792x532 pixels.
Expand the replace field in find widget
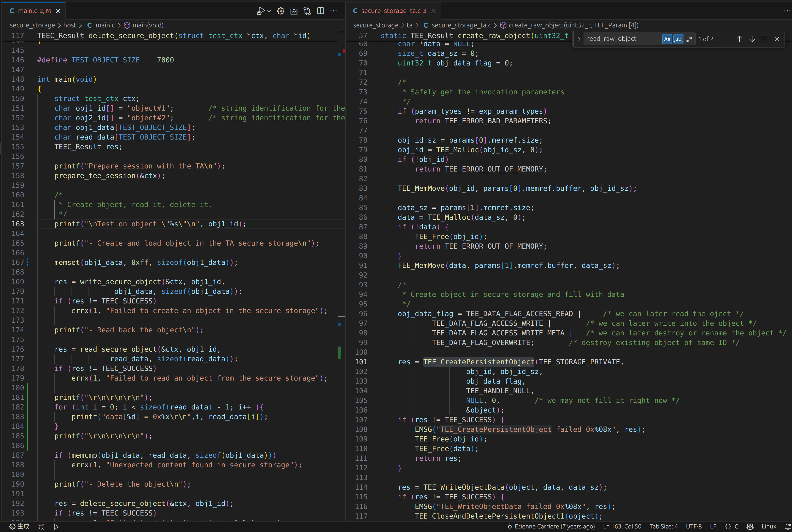click(x=579, y=39)
